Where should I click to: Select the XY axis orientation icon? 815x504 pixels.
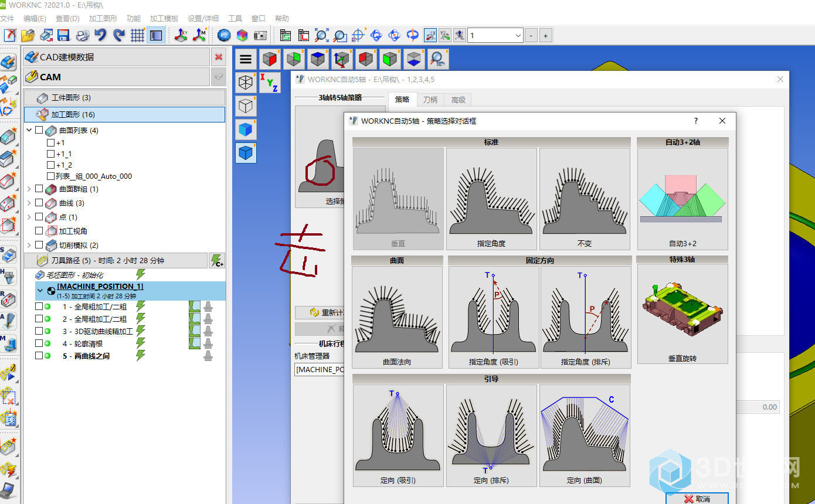coord(181,35)
